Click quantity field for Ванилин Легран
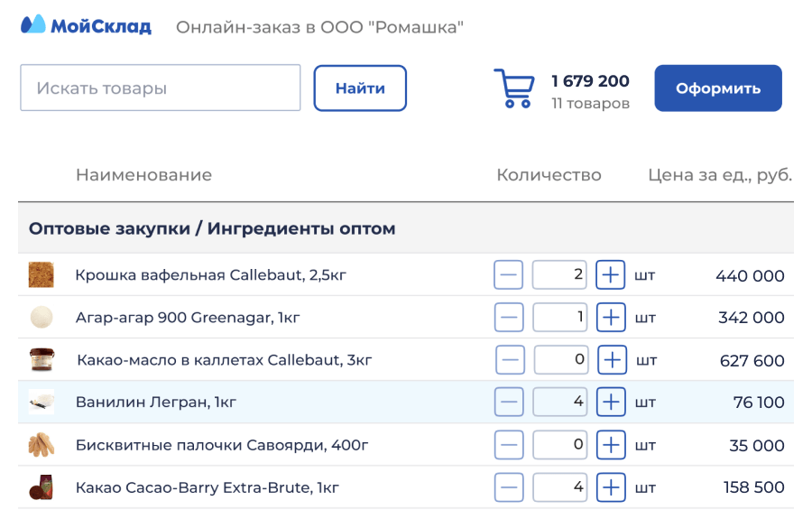 559,402
